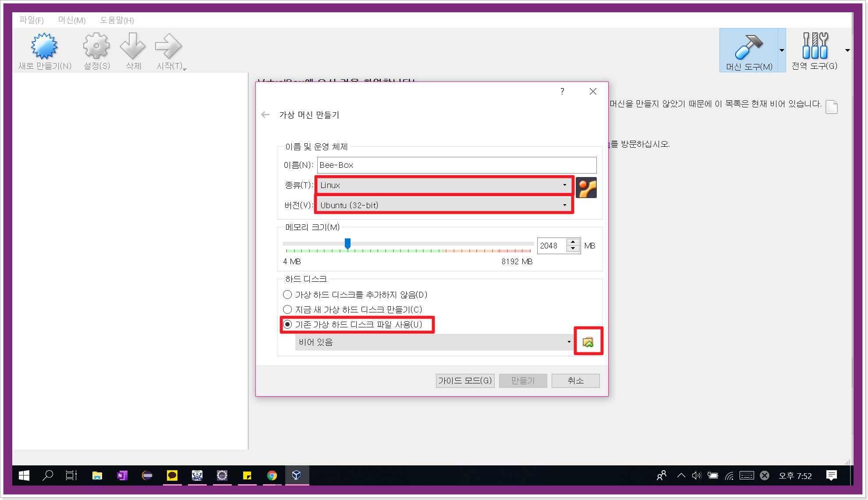Click the battery tray icon

coord(713,475)
